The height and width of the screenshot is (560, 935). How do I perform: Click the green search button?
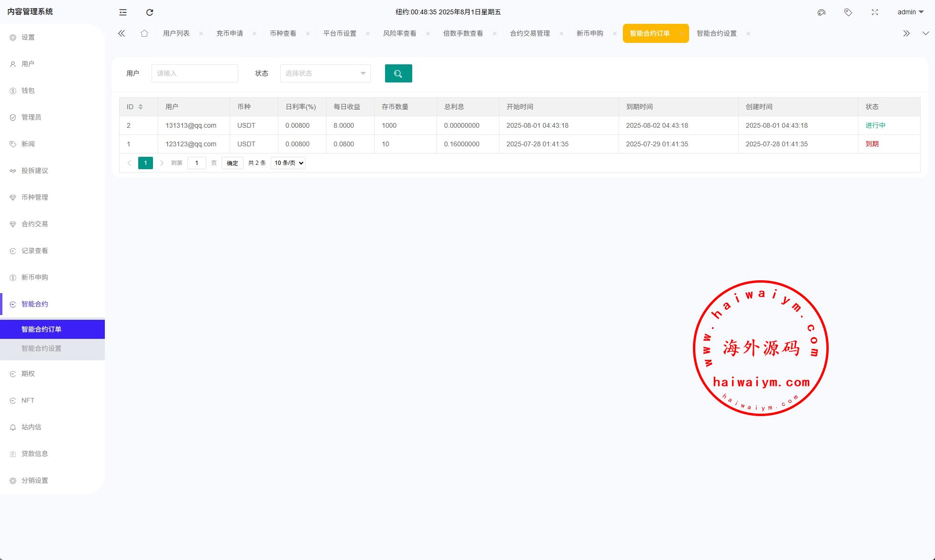(x=398, y=73)
